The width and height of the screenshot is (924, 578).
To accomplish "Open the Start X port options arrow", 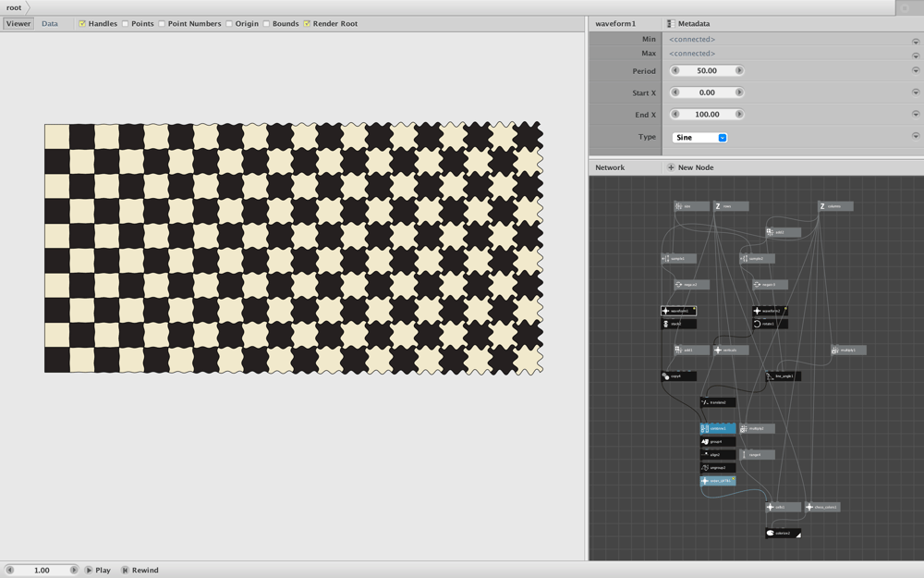I will pos(915,92).
